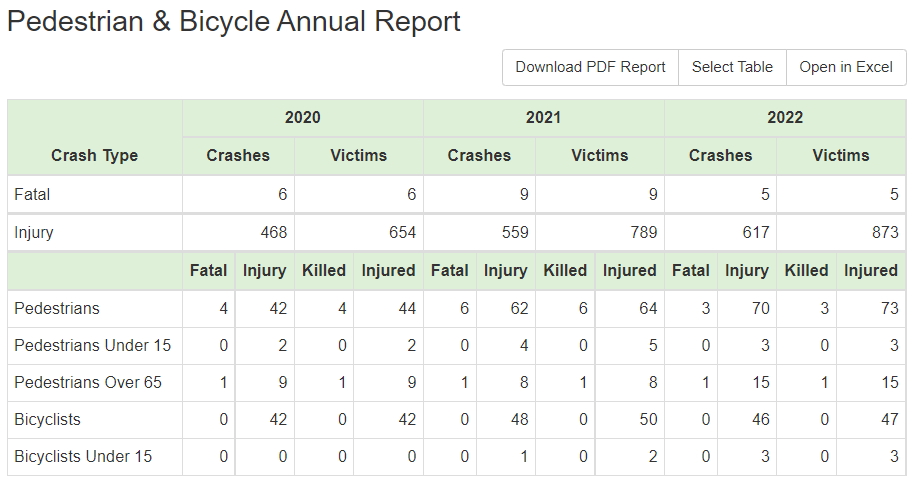This screenshot has height=486, width=914.
Task: Click the Crash Type header cell
Action: click(95, 155)
